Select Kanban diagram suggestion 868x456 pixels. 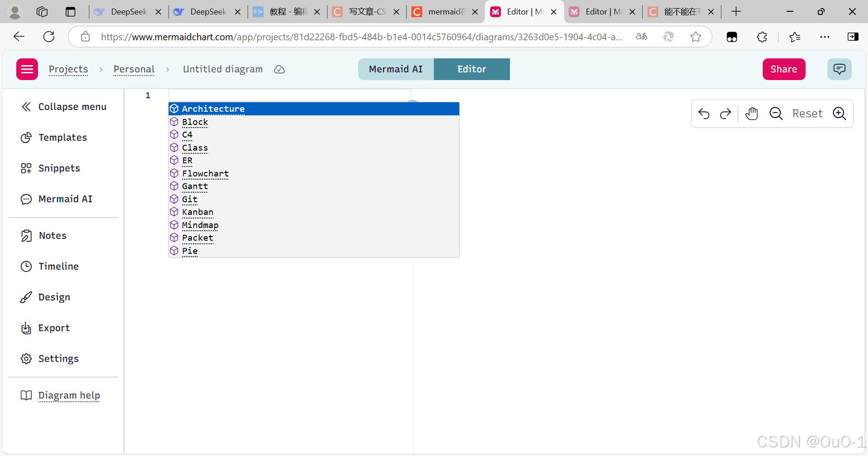tap(314, 212)
